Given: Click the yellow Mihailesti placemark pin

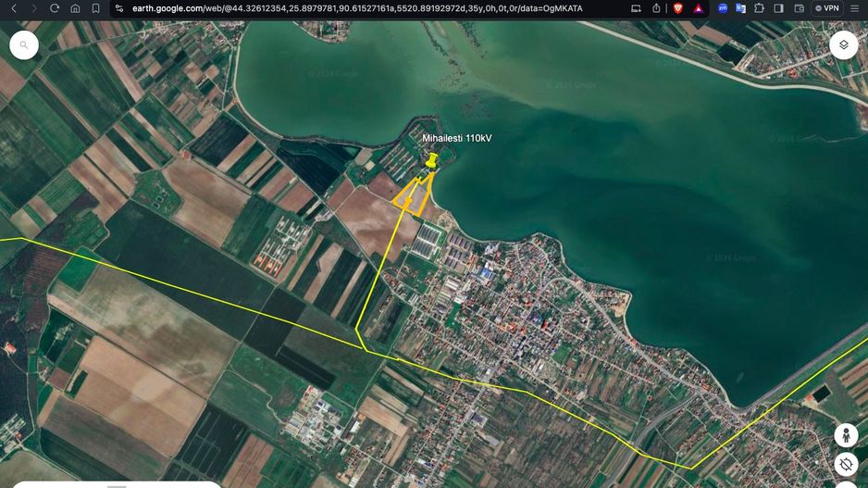Looking at the screenshot, I should click(431, 162).
